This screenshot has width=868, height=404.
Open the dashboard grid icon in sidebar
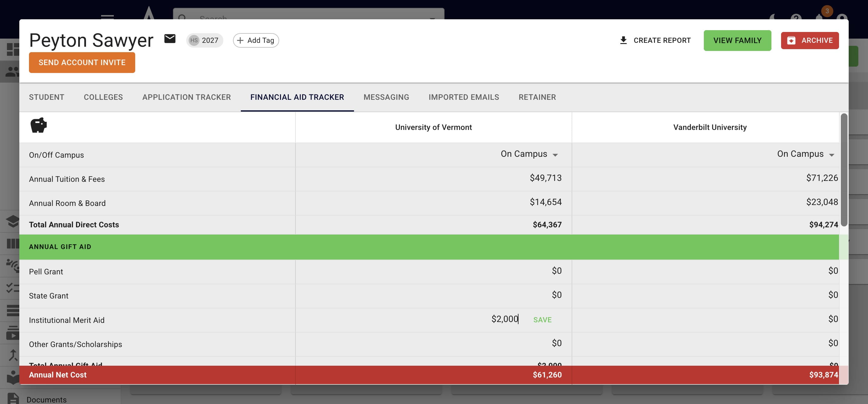point(13,49)
